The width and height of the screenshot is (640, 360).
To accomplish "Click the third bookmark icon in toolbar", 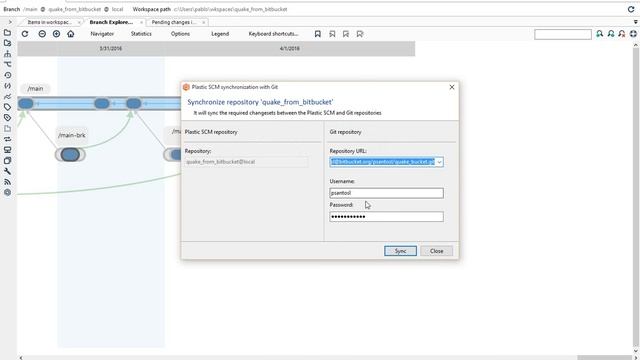I will pyautogui.click(x=346, y=34).
